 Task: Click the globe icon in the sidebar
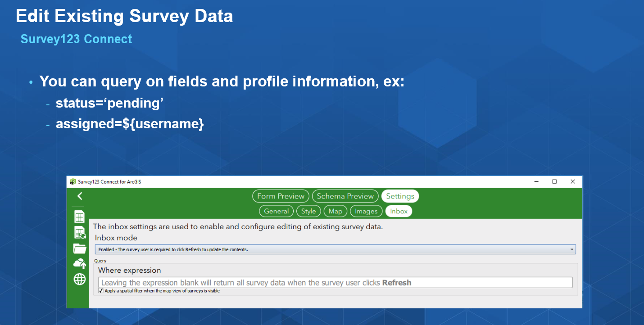(x=80, y=280)
